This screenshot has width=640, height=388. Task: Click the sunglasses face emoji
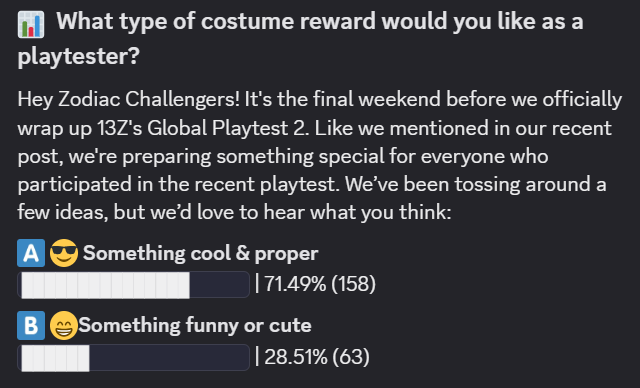click(x=64, y=253)
